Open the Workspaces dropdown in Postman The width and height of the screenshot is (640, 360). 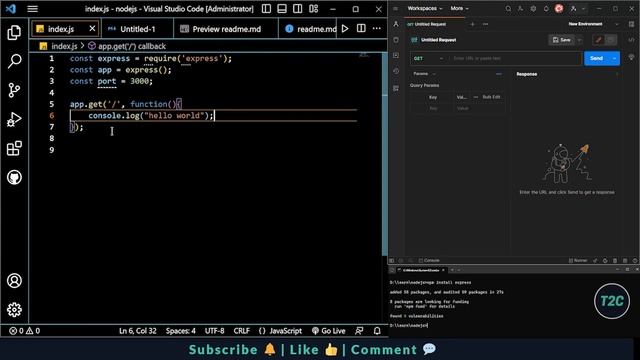pyautogui.click(x=424, y=8)
